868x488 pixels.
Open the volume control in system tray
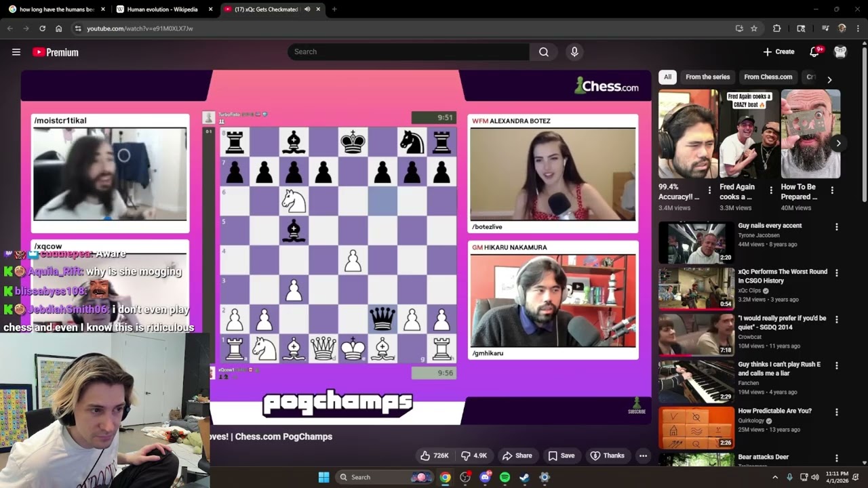click(814, 477)
